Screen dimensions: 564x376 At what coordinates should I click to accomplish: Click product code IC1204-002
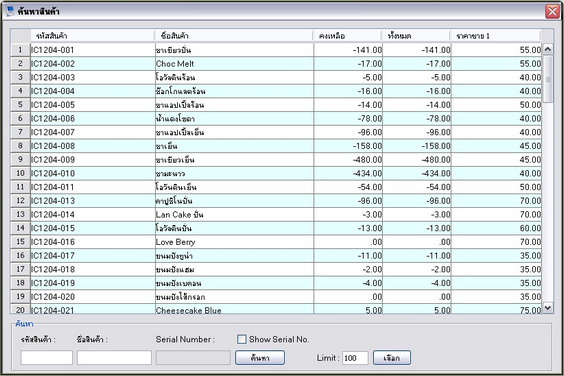pos(53,64)
